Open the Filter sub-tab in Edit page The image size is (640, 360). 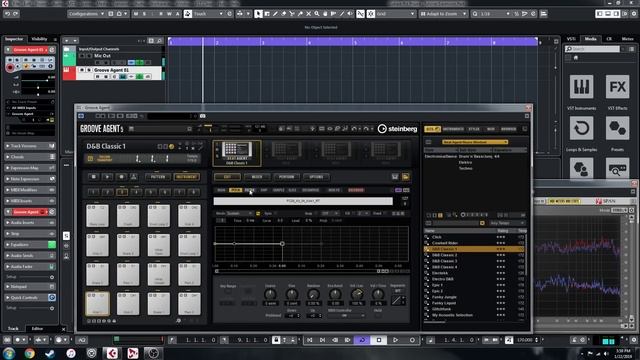click(x=249, y=190)
